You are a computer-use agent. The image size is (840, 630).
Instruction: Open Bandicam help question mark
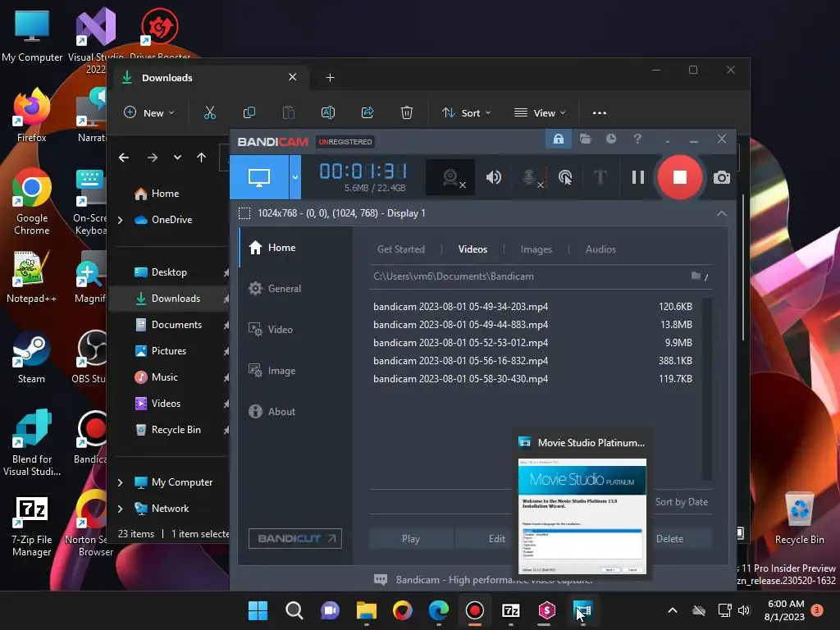(x=637, y=139)
